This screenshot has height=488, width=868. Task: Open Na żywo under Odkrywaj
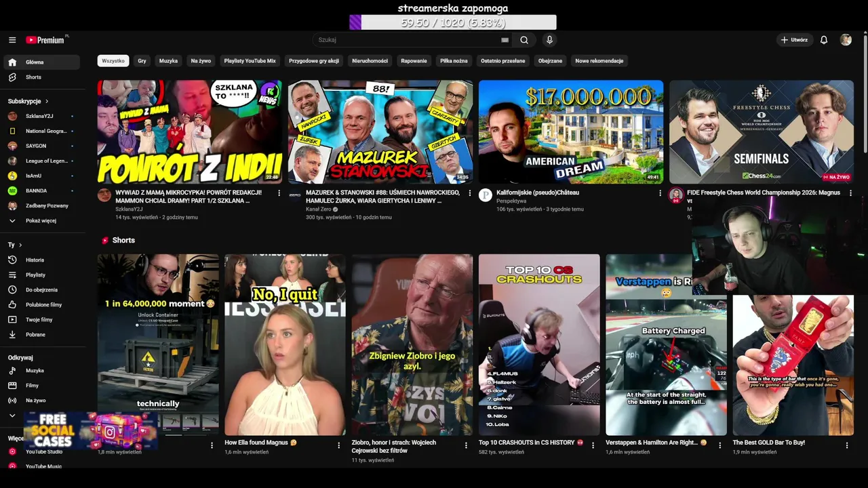pos(41,401)
